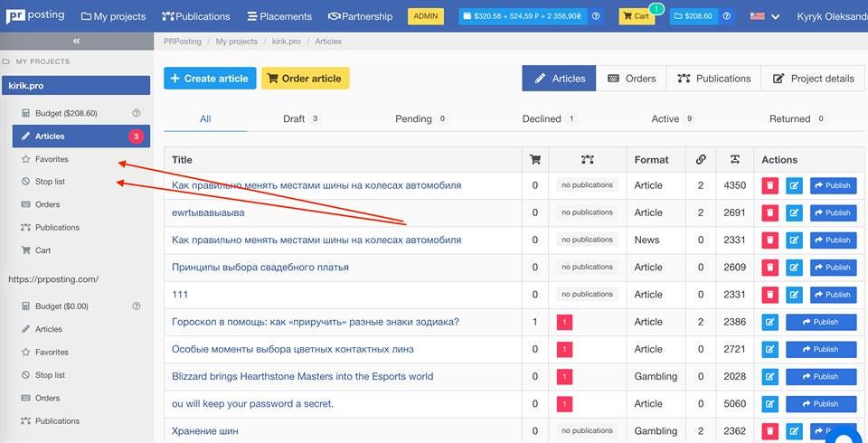Edit the 'Особые моменты выбора' article

pyautogui.click(x=770, y=349)
